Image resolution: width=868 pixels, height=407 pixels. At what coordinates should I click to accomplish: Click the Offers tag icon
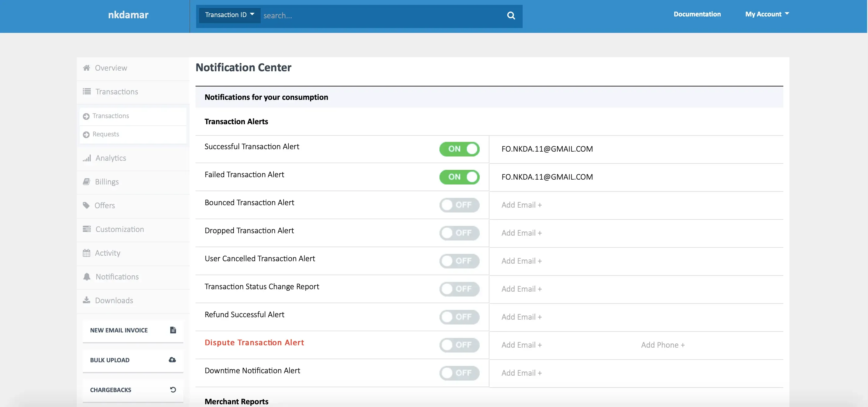(86, 205)
